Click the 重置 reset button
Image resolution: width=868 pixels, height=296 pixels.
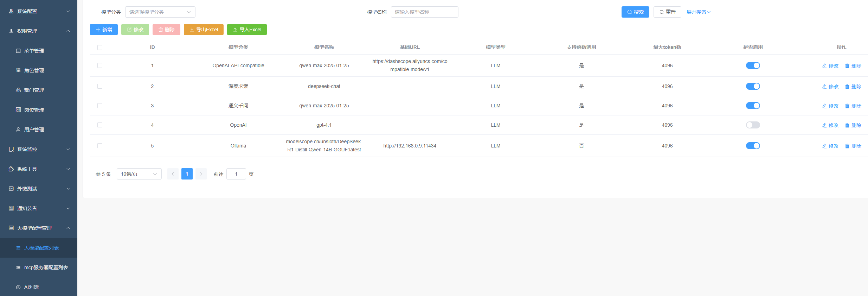coord(667,12)
